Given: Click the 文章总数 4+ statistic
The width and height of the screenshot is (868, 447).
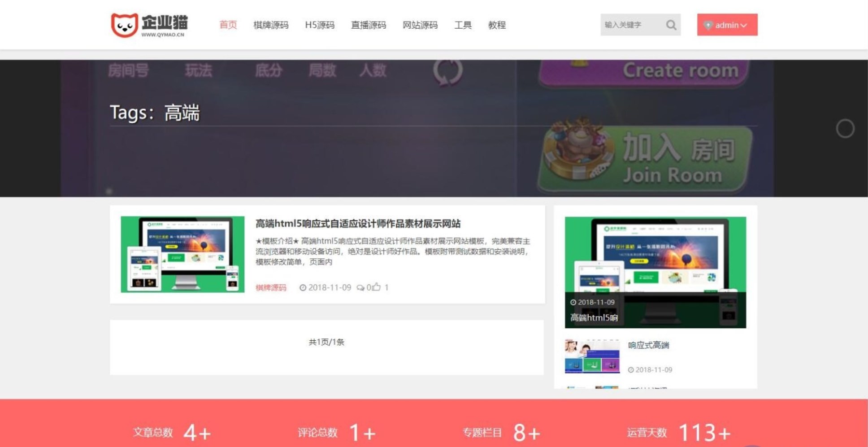Looking at the screenshot, I should tap(172, 433).
